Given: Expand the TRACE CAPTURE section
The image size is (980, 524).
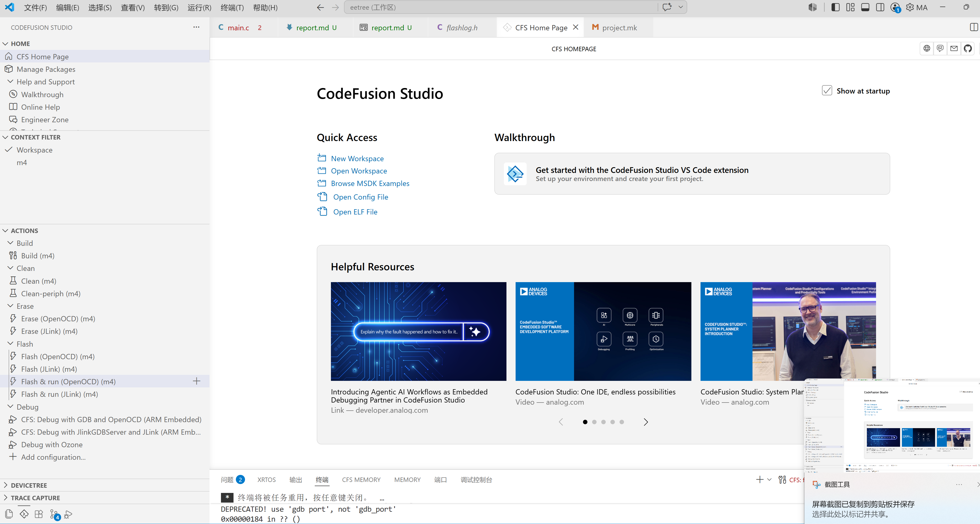Looking at the screenshot, I should [5, 498].
